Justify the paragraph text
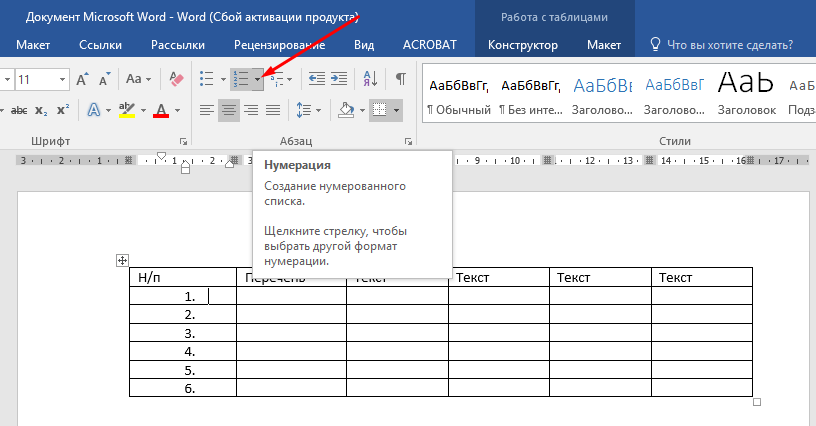 click(273, 110)
